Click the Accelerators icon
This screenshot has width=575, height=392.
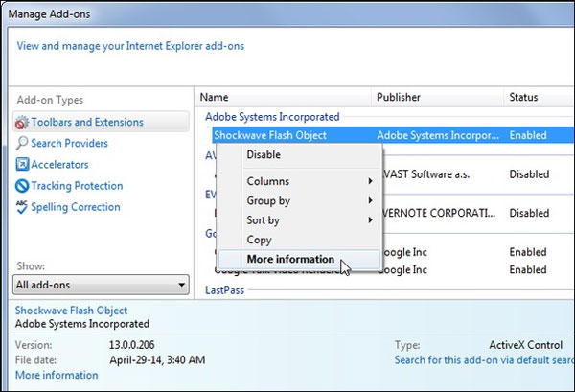tap(23, 165)
